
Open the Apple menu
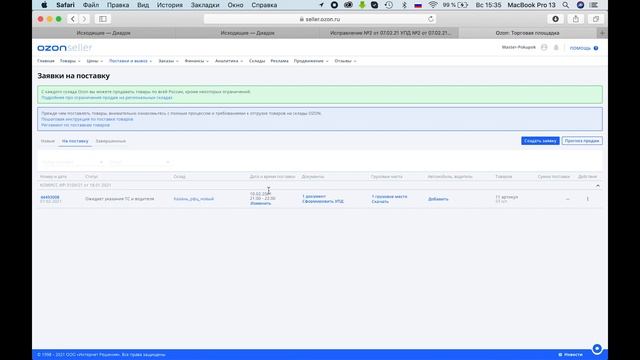44,5
